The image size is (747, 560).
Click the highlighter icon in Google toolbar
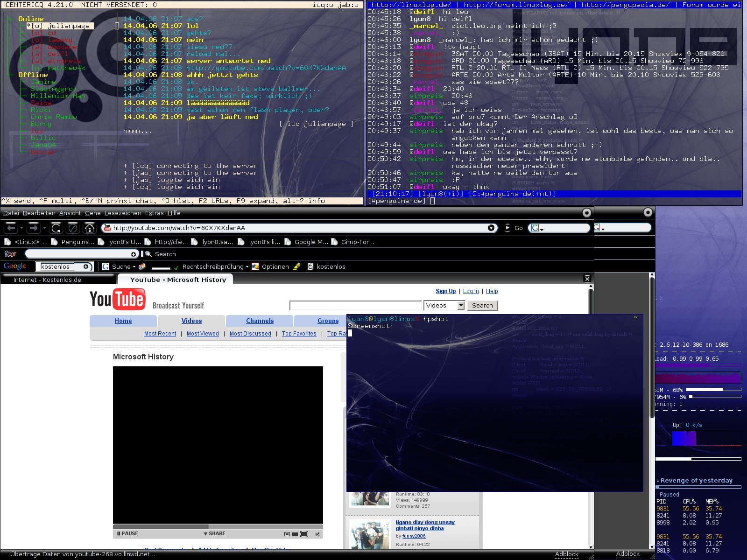[x=296, y=266]
